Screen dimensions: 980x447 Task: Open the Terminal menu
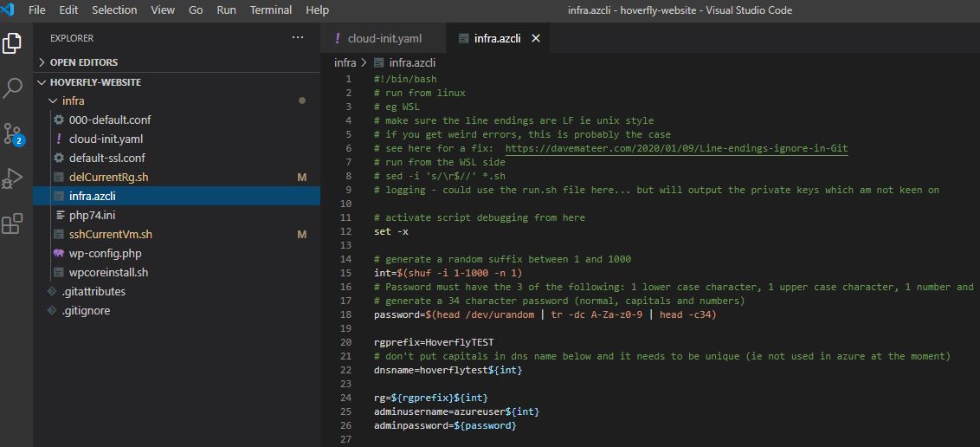tap(271, 10)
